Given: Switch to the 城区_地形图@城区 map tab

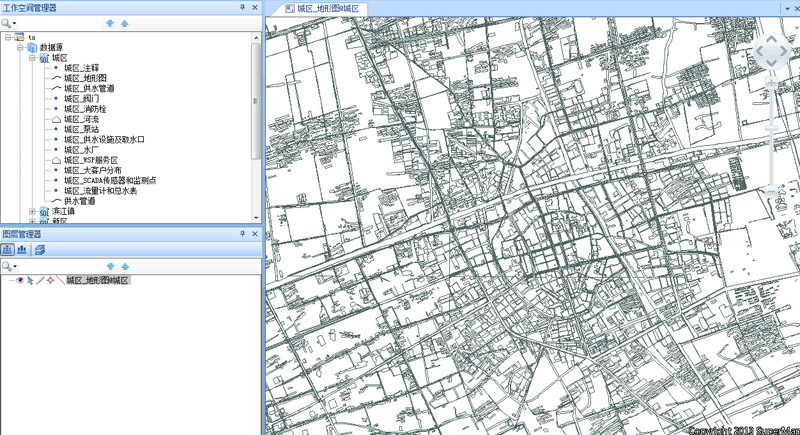Looking at the screenshot, I should click(325, 9).
